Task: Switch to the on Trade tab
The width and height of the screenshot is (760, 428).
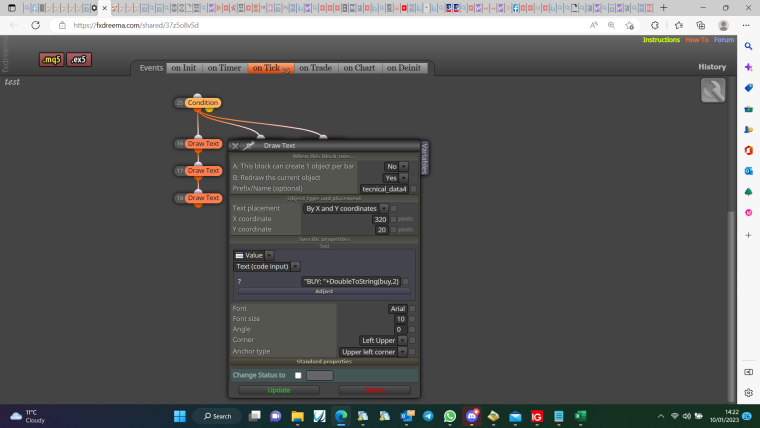Action: click(x=316, y=68)
